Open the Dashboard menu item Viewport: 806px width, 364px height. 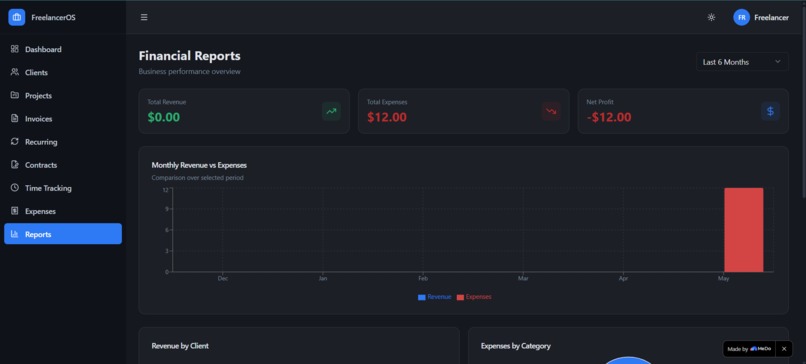click(63, 49)
